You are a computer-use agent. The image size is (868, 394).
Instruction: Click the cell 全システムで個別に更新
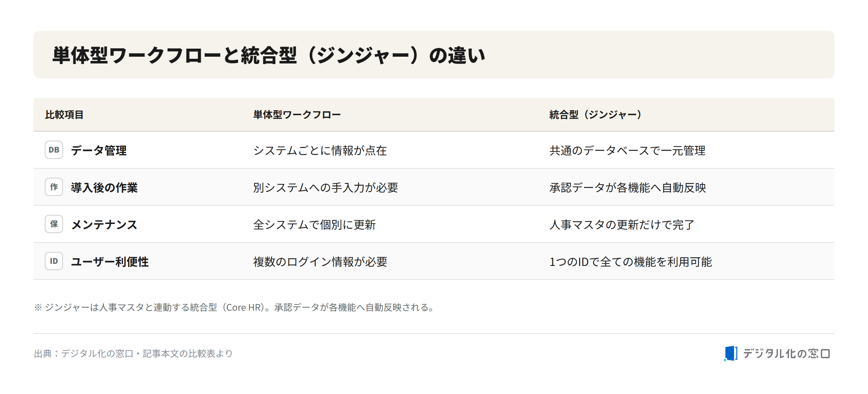[x=314, y=225]
